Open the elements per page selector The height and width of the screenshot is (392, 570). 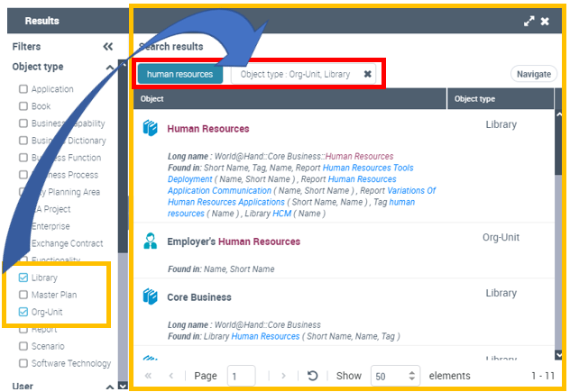[x=395, y=376]
